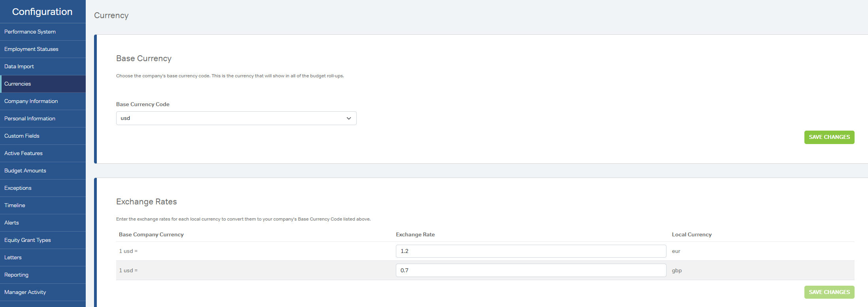Open Personal Information settings
Image resolution: width=868 pixels, height=307 pixels.
coord(30,119)
